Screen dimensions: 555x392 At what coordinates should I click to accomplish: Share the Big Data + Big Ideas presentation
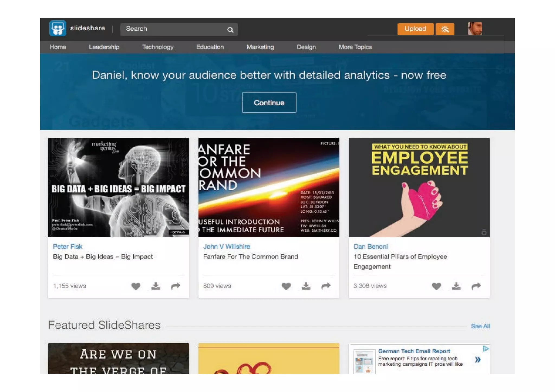tap(176, 286)
